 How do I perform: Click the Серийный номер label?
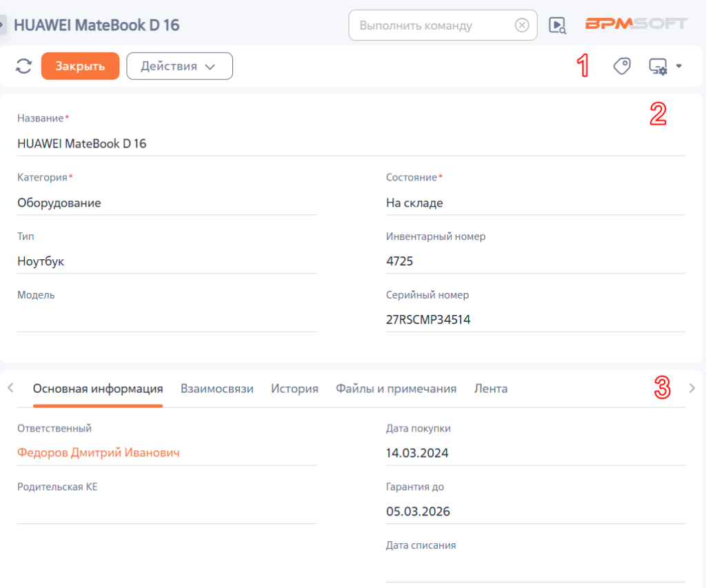click(x=427, y=295)
